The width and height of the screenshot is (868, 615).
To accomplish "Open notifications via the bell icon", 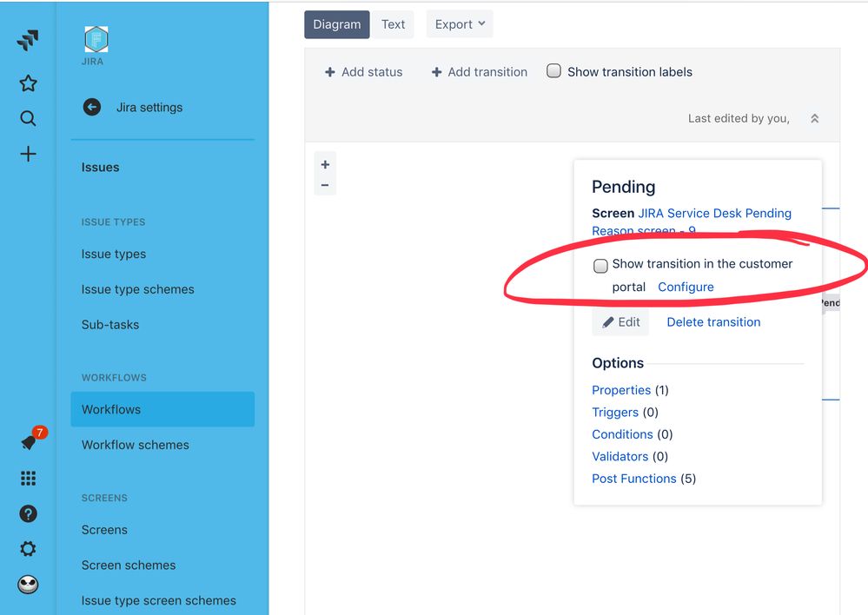I will coord(29,442).
